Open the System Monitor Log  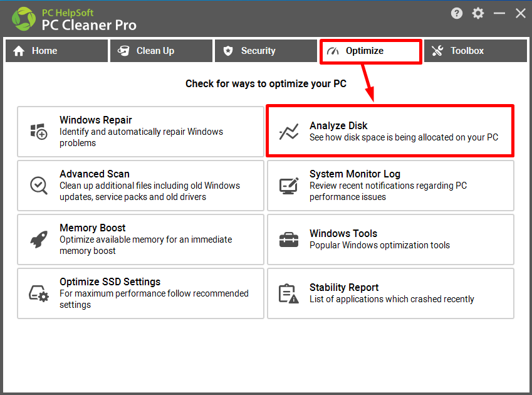coord(390,186)
